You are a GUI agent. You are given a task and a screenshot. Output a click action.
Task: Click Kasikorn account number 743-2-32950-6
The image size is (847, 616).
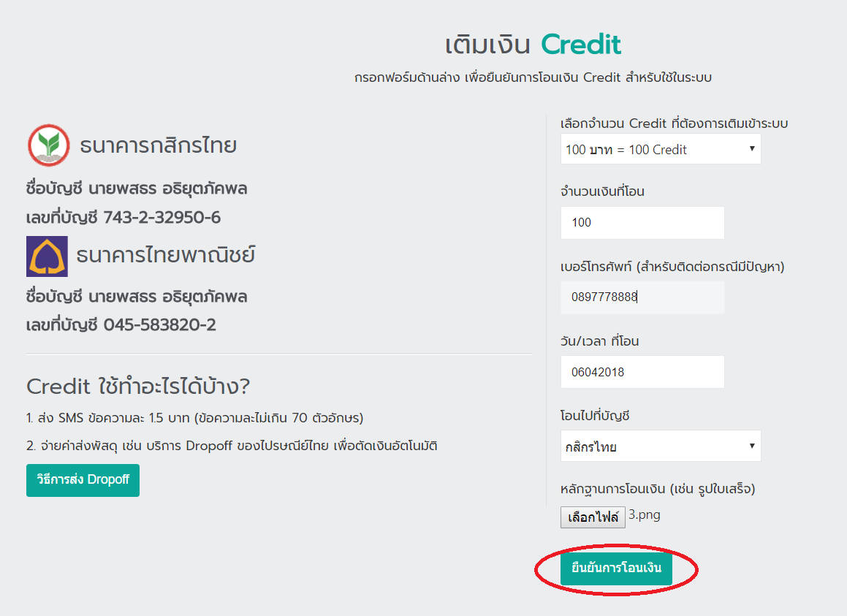pos(162,218)
